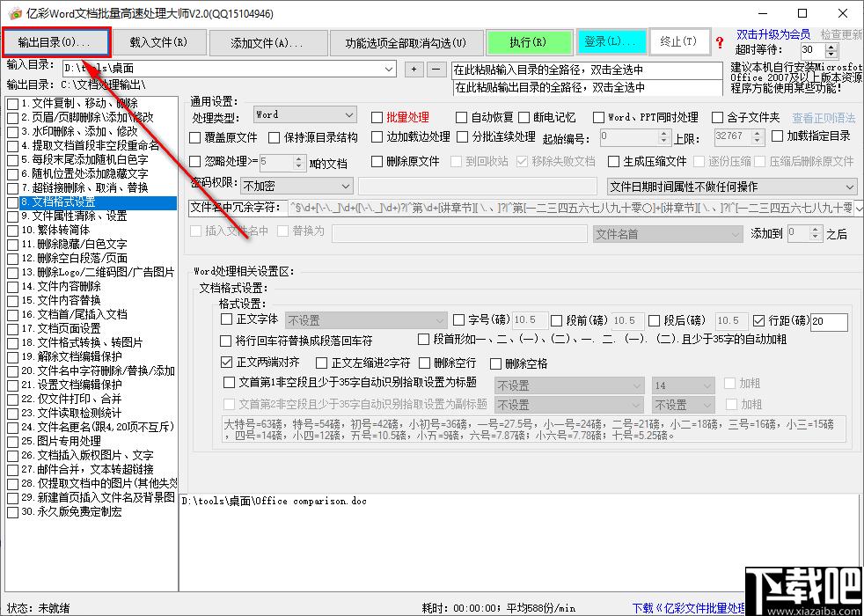
Task: Toggle the 断电记忆 checkbox
Action: point(524,117)
